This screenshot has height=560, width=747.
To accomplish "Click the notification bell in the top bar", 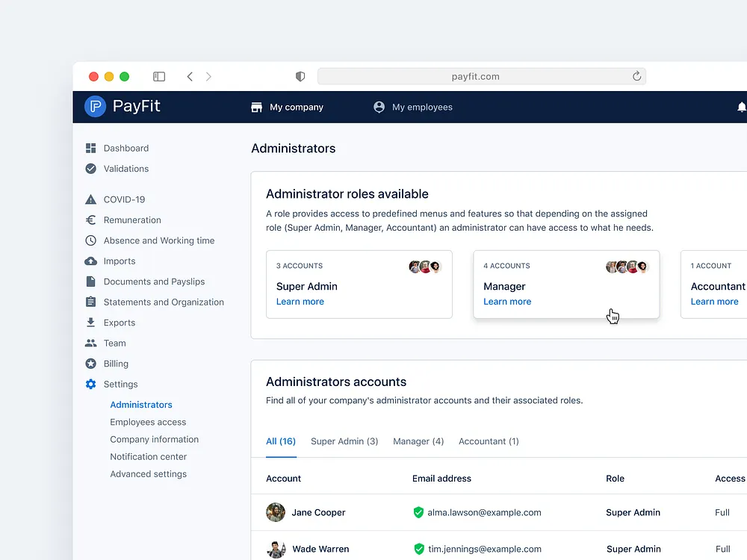I will (x=741, y=107).
